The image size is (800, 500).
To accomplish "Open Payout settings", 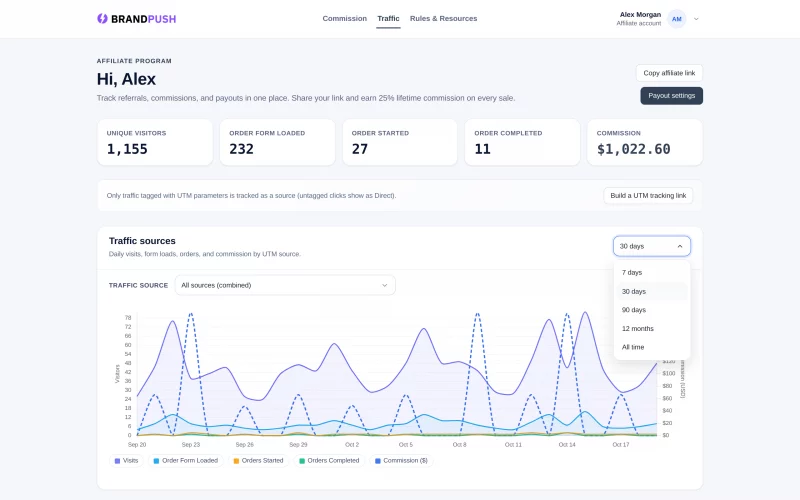I will coord(671,96).
